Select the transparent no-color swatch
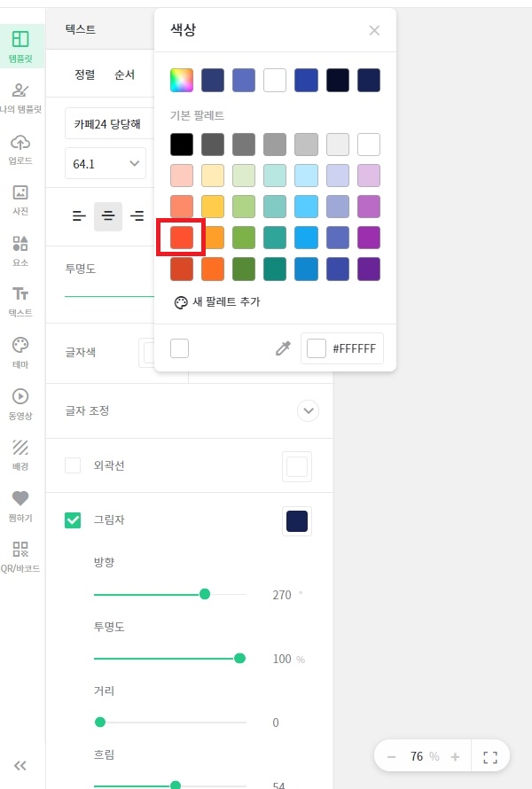The height and width of the screenshot is (789, 532). pyautogui.click(x=180, y=348)
